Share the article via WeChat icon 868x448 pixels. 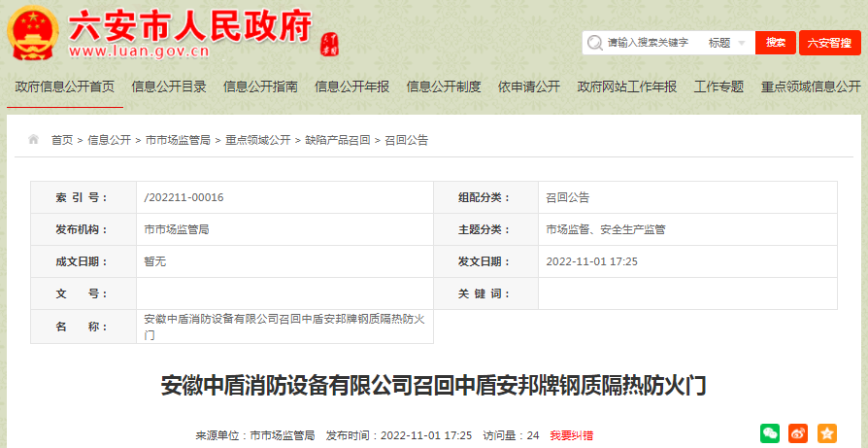[x=770, y=433]
